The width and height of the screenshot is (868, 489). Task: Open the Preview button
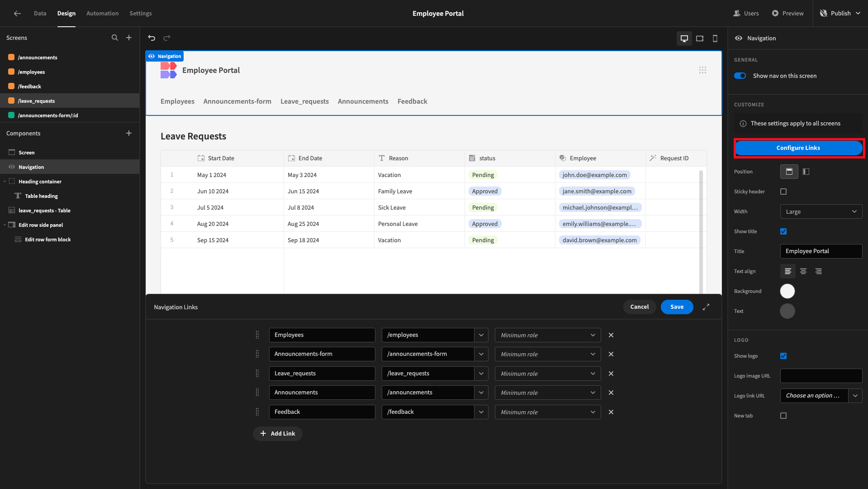[x=788, y=13]
